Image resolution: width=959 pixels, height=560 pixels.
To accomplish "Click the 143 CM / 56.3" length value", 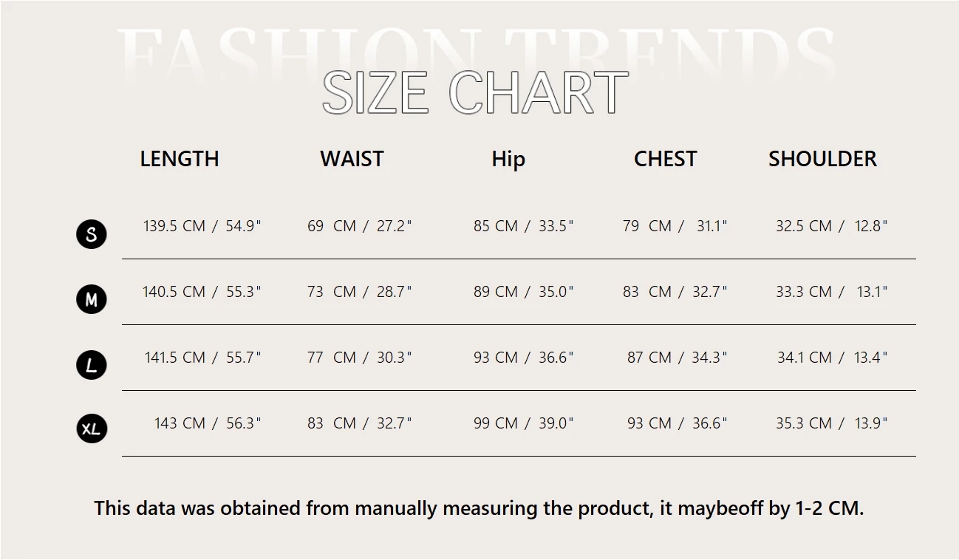I will (207, 423).
